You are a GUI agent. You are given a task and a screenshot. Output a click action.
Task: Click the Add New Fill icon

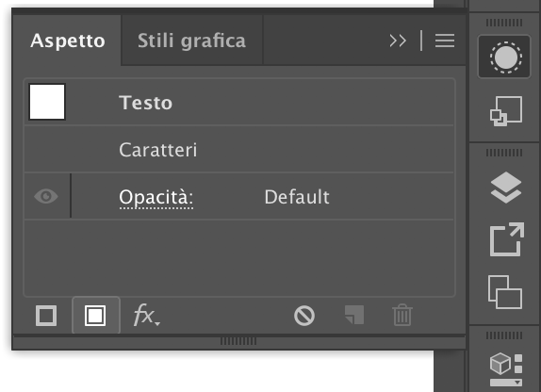coord(95,316)
